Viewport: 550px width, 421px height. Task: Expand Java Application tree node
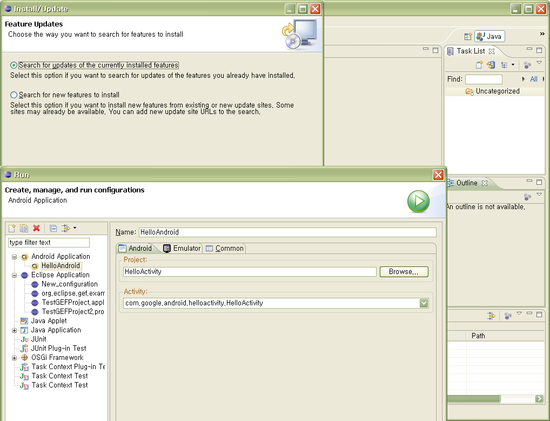14,330
